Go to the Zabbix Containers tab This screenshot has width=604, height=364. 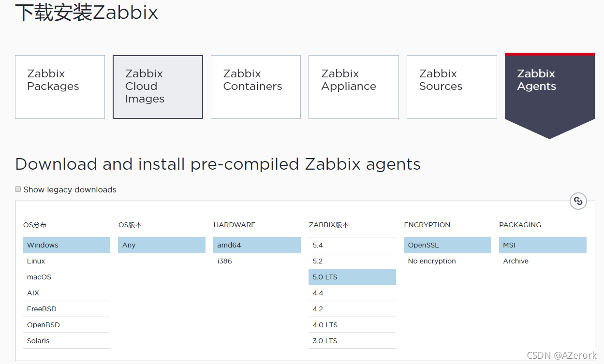(255, 87)
